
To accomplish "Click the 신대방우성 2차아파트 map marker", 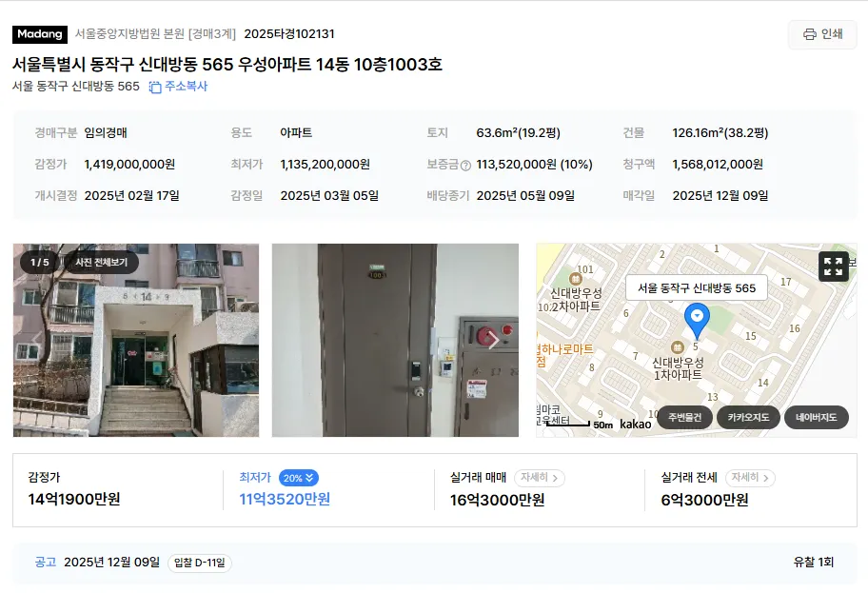I will click(x=575, y=279).
